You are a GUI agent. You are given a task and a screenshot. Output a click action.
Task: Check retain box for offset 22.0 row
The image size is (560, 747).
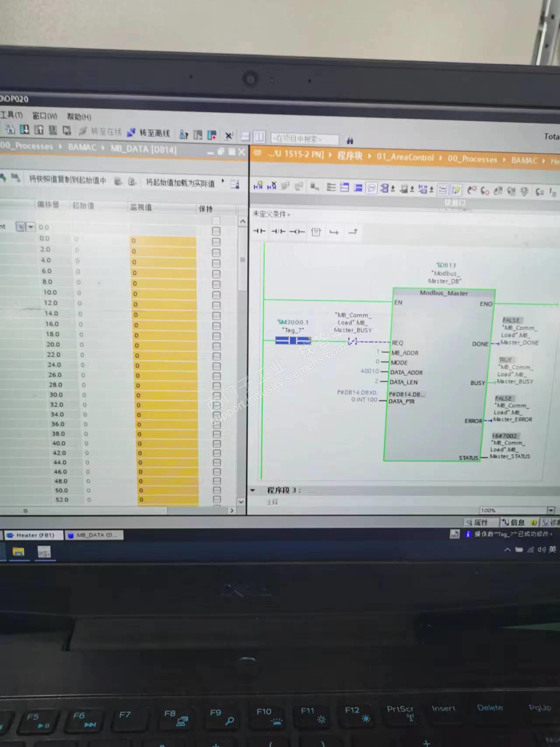[x=216, y=356]
